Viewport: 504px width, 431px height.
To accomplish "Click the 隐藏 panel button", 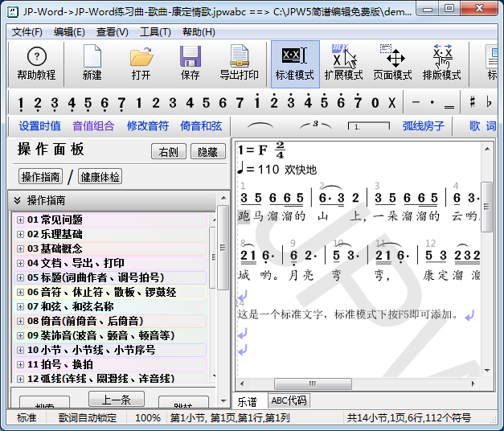I will (x=208, y=151).
